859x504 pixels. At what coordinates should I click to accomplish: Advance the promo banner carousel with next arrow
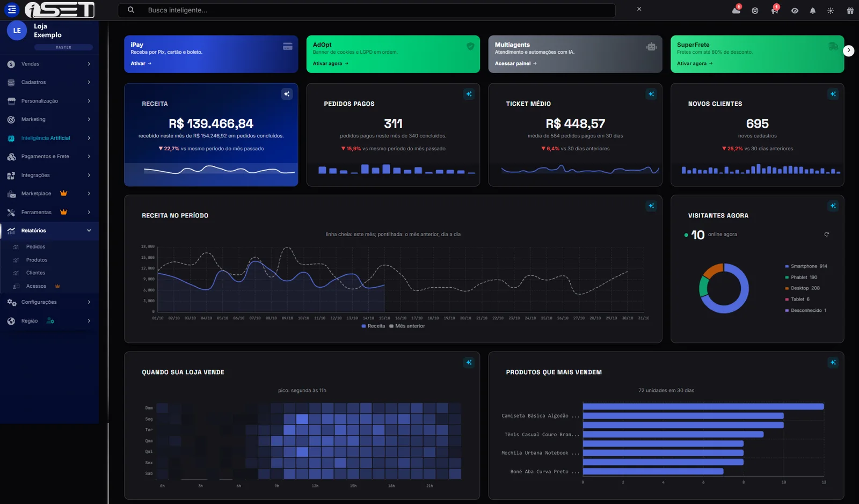[x=848, y=50]
